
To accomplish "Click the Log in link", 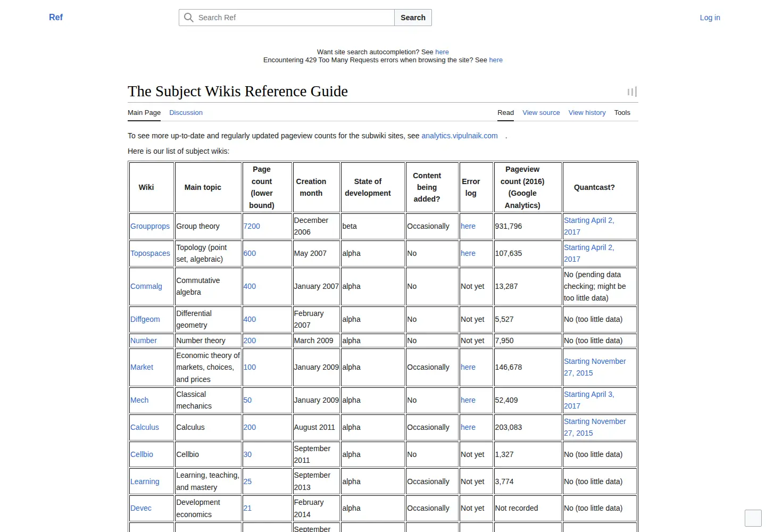I will coord(710,18).
